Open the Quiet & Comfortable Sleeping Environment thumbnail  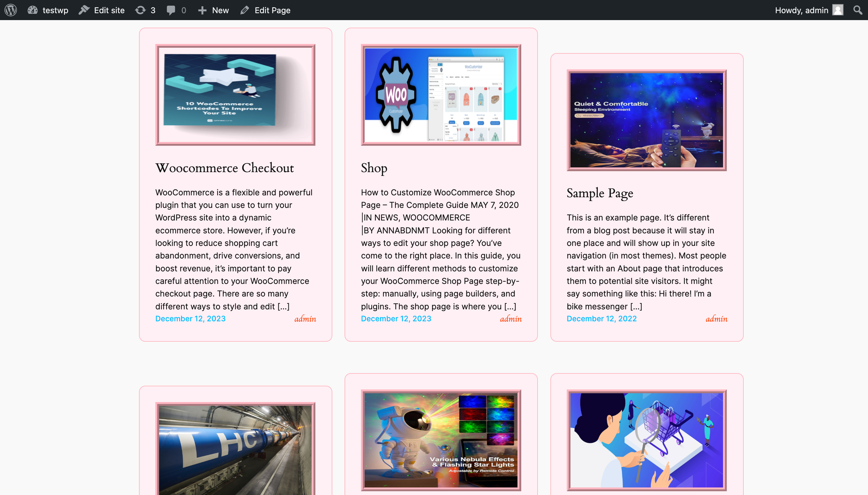646,120
